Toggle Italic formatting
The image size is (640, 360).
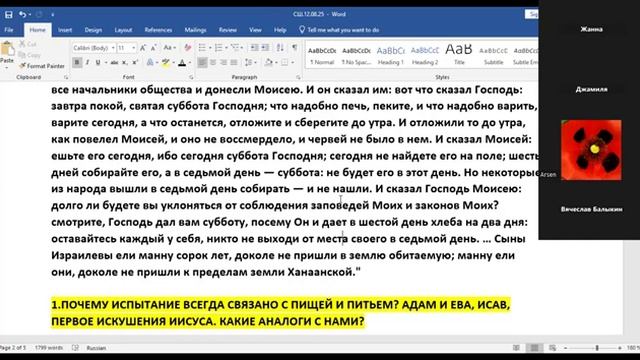(x=87, y=62)
